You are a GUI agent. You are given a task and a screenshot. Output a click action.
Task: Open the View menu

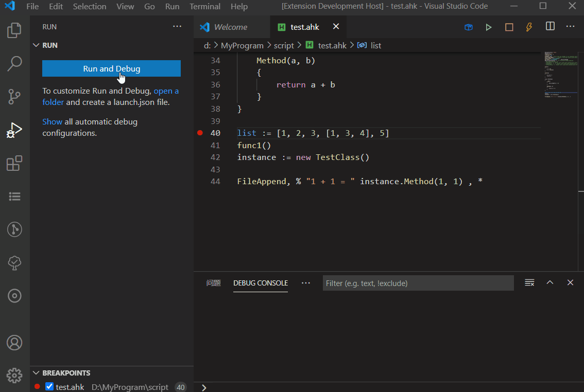(125, 6)
